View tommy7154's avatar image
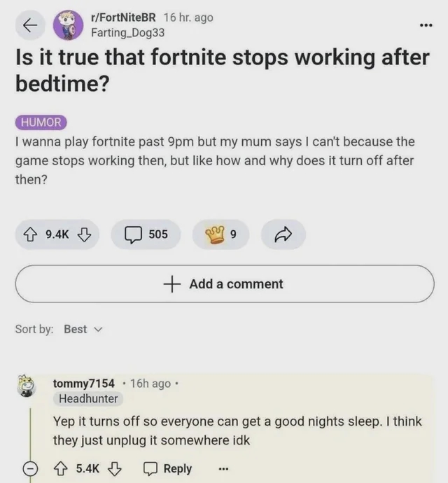Viewport: 448px width, 483px height. point(27,386)
